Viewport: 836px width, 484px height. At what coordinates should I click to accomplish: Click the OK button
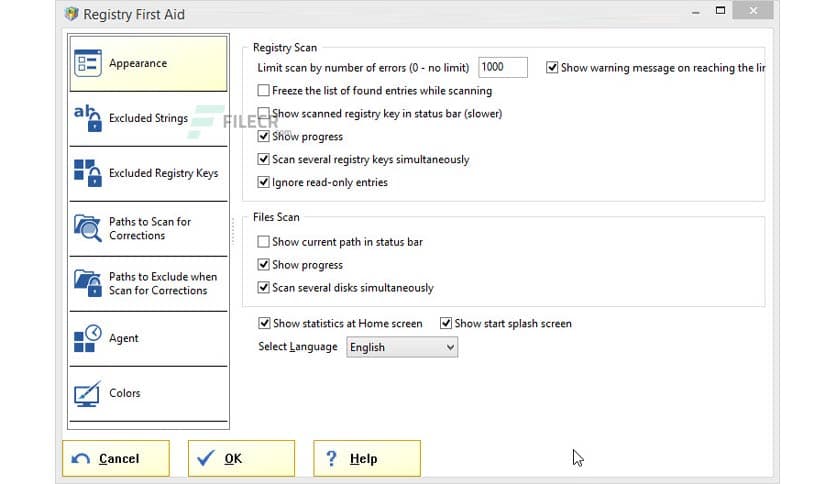click(x=241, y=458)
